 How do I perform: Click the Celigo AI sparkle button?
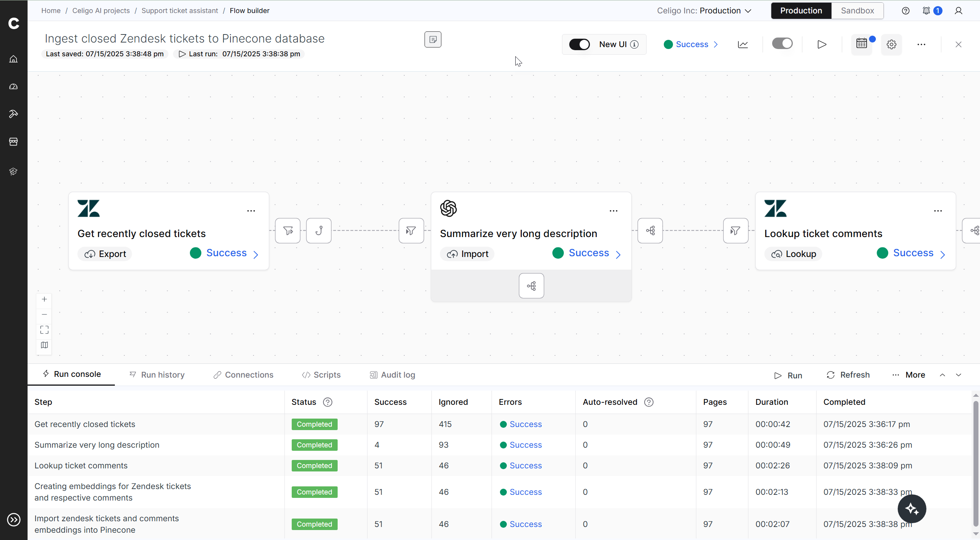(x=911, y=509)
